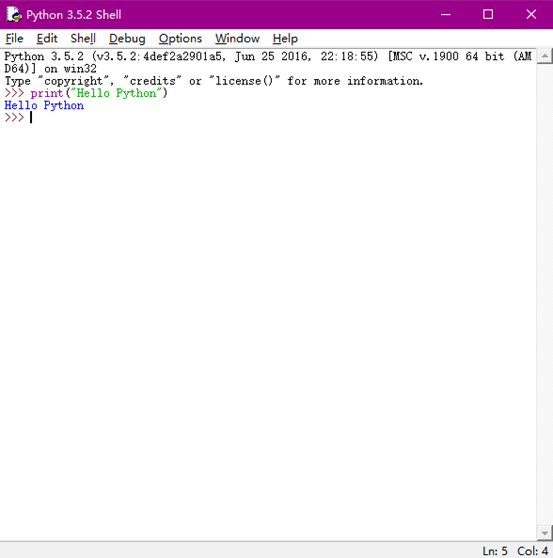Viewport: 553px width, 558px height.
Task: Click the "Ln: 5" status bar entry
Action: point(495,551)
